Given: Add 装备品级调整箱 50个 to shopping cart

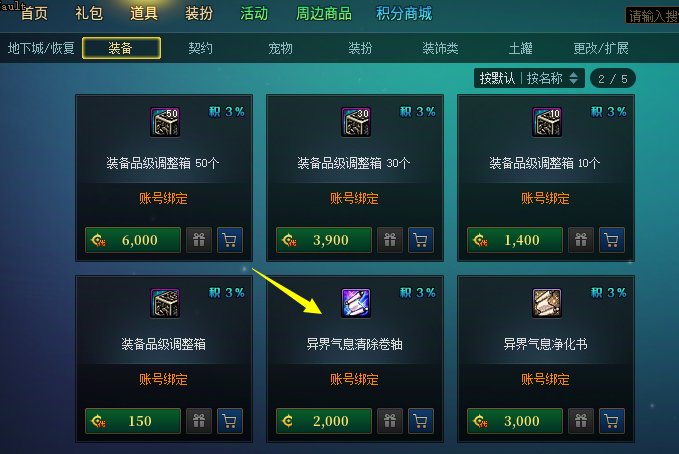Looking at the screenshot, I should pyautogui.click(x=230, y=240).
